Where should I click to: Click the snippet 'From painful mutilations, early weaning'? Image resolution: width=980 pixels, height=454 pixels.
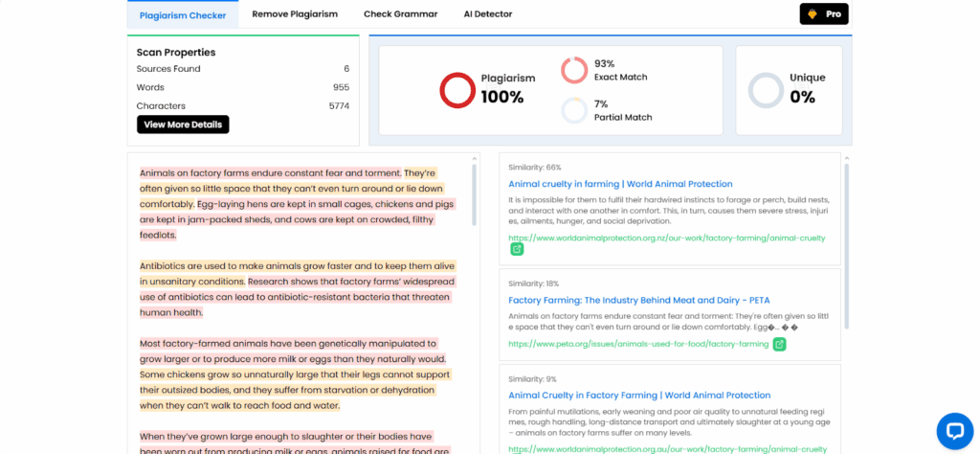pos(669,422)
